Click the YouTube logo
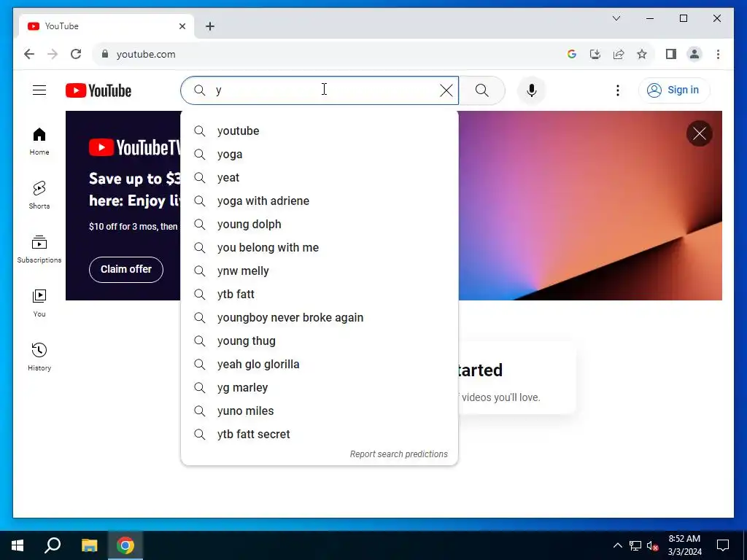The width and height of the screenshot is (747, 560). (x=98, y=90)
